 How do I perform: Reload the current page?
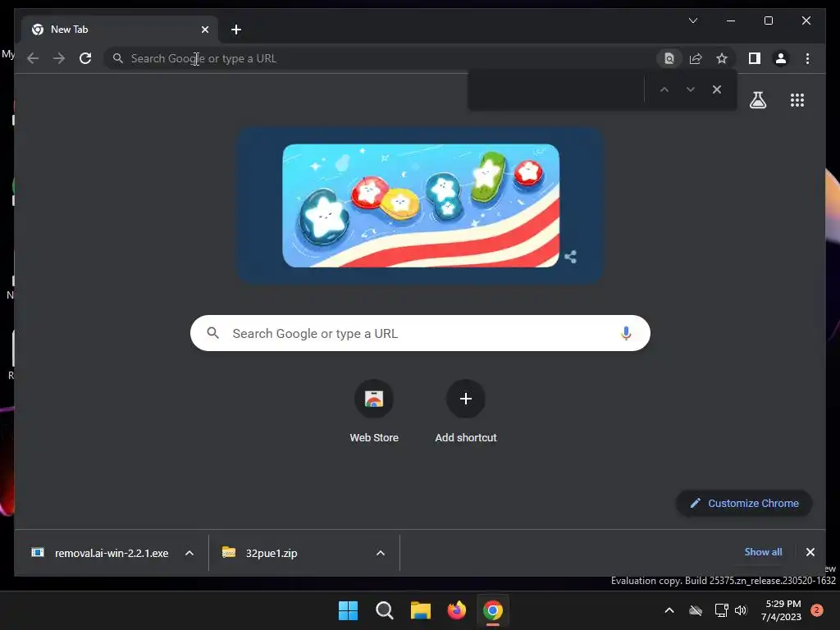pos(85,58)
